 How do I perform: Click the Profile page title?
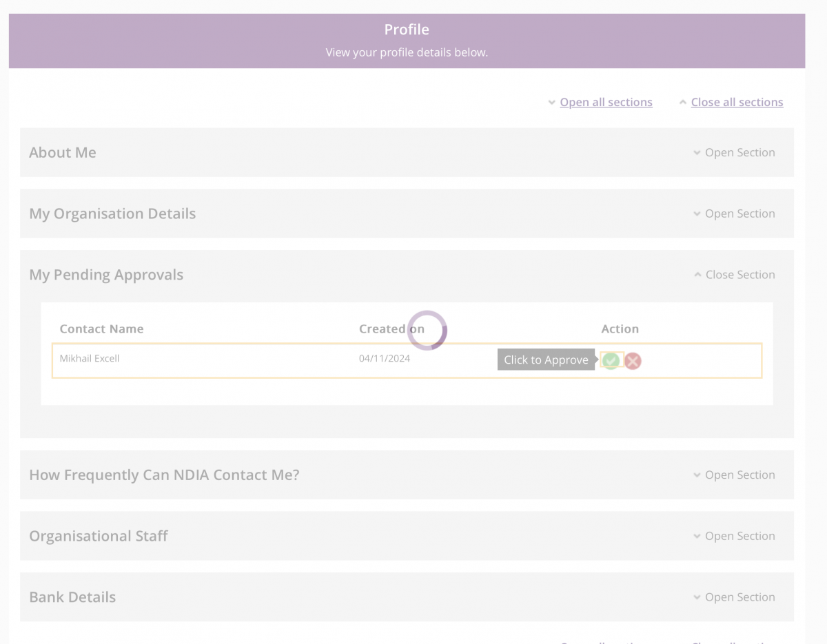407,30
